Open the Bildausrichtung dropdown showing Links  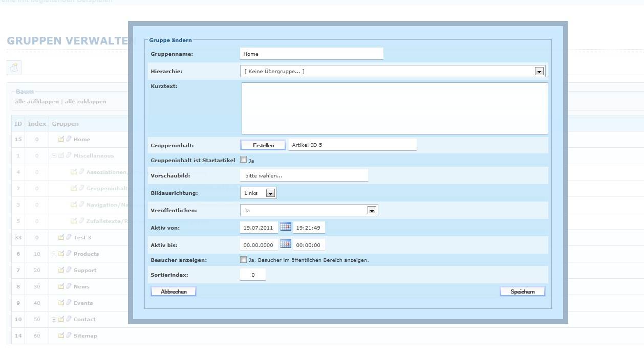pyautogui.click(x=270, y=193)
